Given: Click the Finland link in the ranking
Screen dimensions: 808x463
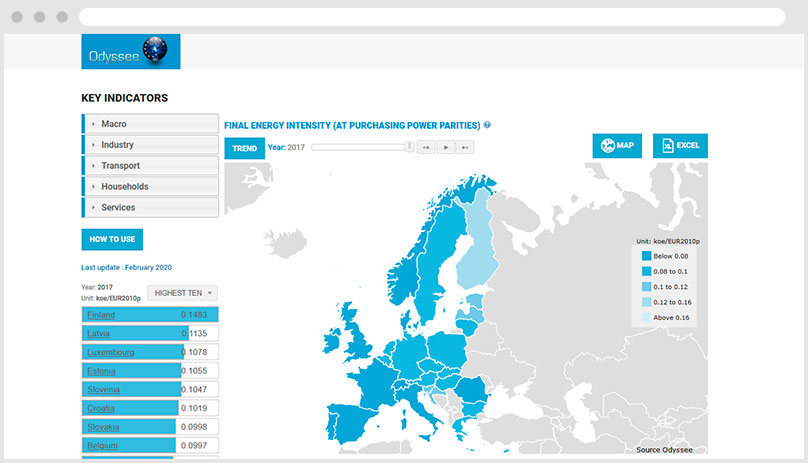Looking at the screenshot, I should tap(101, 315).
